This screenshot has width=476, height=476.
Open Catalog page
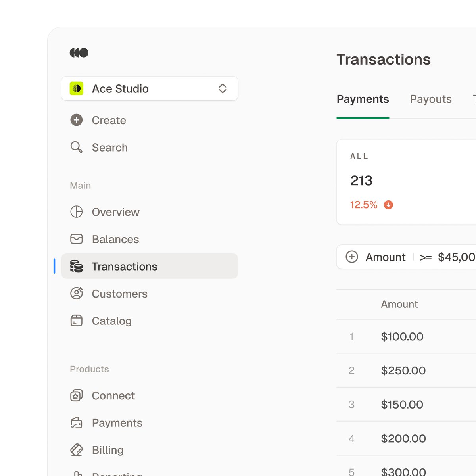coord(150,321)
